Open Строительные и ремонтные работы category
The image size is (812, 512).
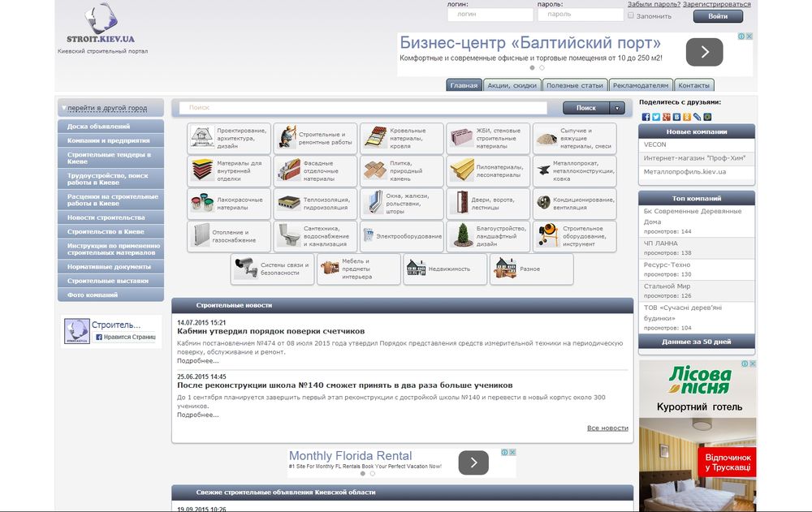coord(315,138)
